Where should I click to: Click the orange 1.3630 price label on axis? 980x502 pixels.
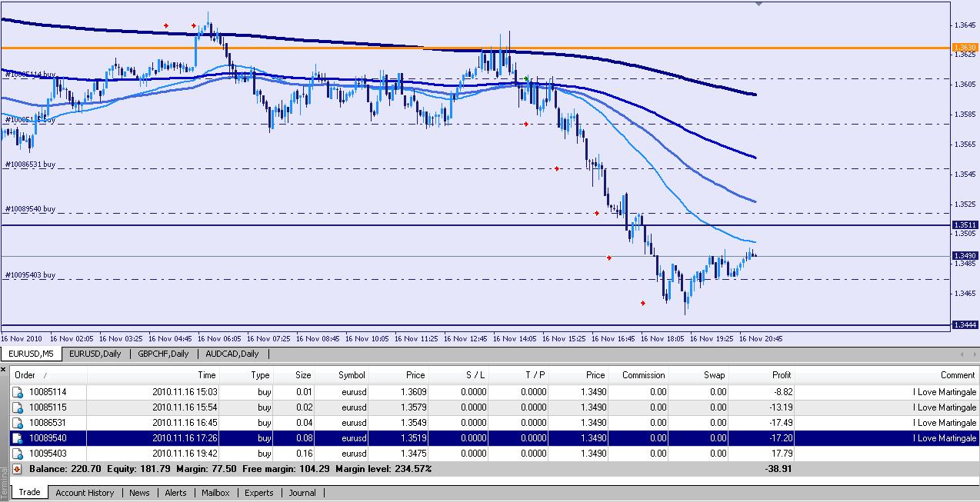click(x=965, y=48)
